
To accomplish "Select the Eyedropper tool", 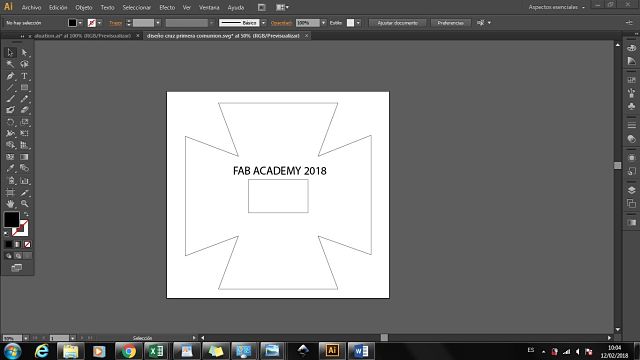I will (x=10, y=168).
